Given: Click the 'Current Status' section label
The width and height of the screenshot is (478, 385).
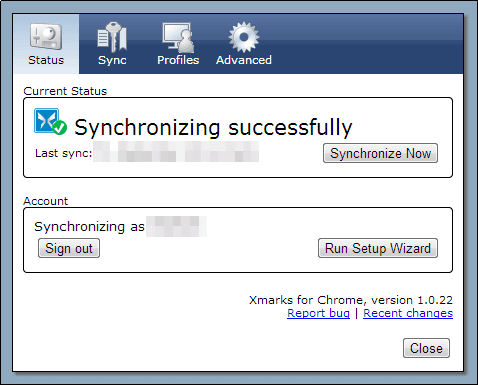Looking at the screenshot, I should pos(65,91).
